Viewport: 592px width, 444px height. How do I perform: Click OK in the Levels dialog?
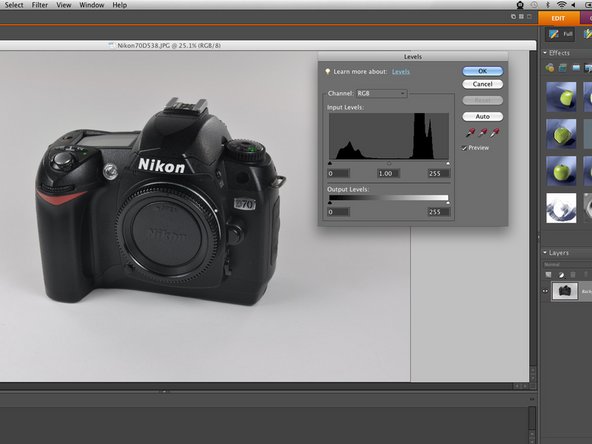pos(483,71)
